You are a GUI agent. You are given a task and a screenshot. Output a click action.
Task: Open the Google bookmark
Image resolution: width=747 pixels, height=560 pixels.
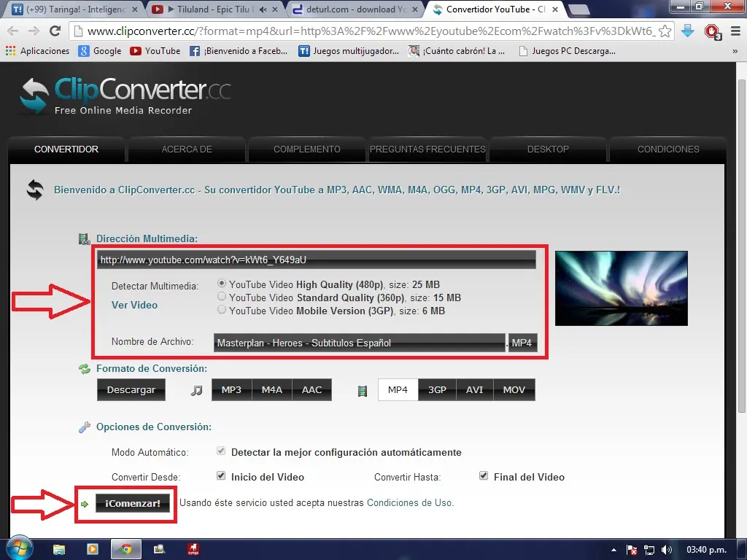click(x=99, y=51)
